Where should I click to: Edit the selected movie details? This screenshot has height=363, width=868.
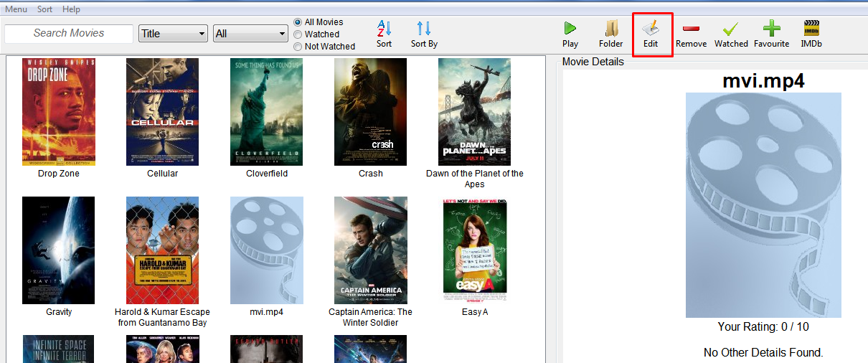point(651,34)
